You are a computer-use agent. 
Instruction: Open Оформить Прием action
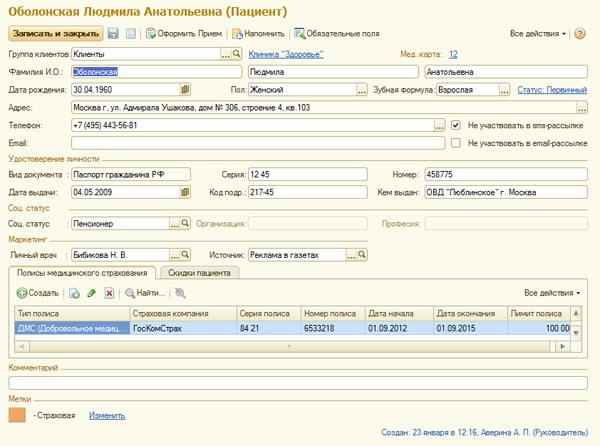pos(184,34)
